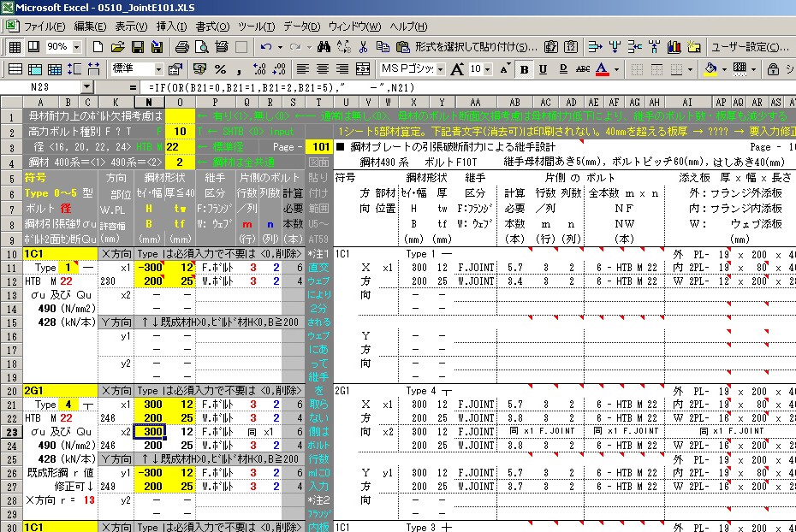Toggle the Align Left button
This screenshot has height=532, width=796.
[x=303, y=69]
